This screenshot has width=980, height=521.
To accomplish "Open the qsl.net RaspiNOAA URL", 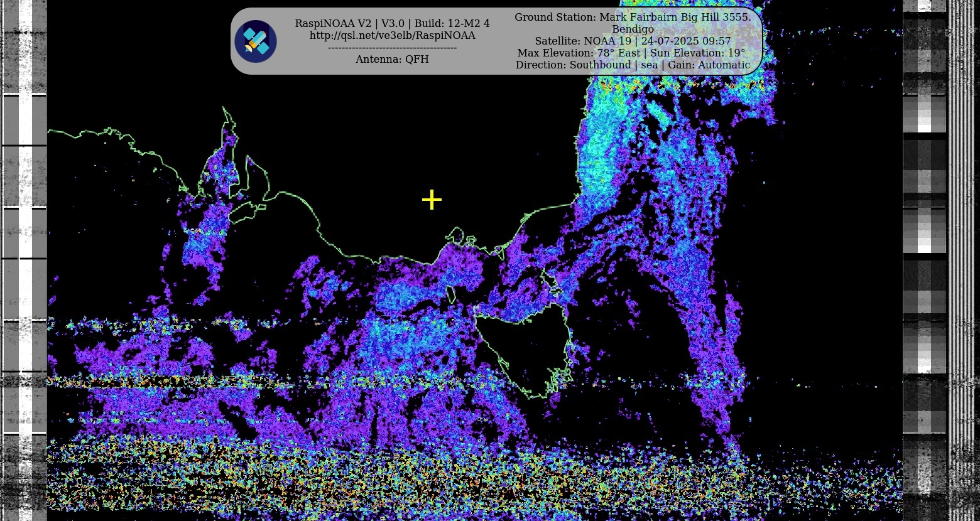I will point(392,36).
